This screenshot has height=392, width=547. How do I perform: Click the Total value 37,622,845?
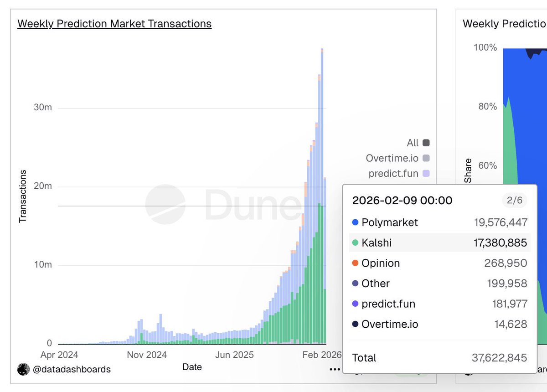pos(499,358)
